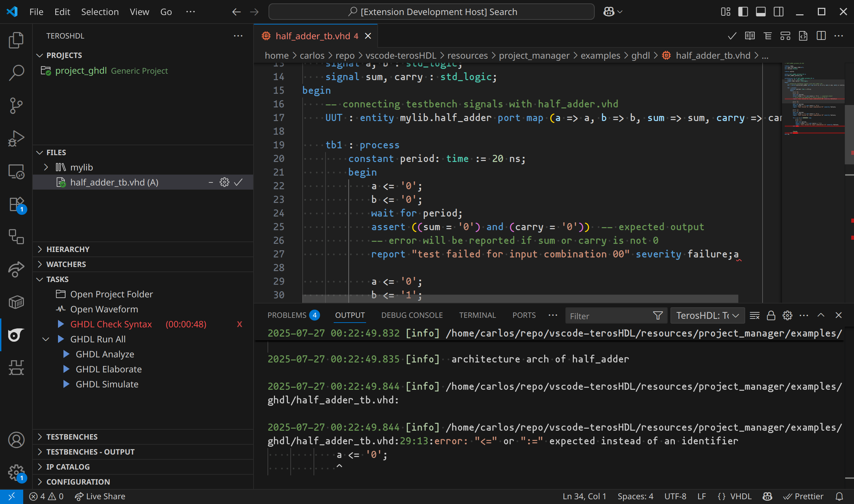Click the title bar search box

click(x=431, y=12)
